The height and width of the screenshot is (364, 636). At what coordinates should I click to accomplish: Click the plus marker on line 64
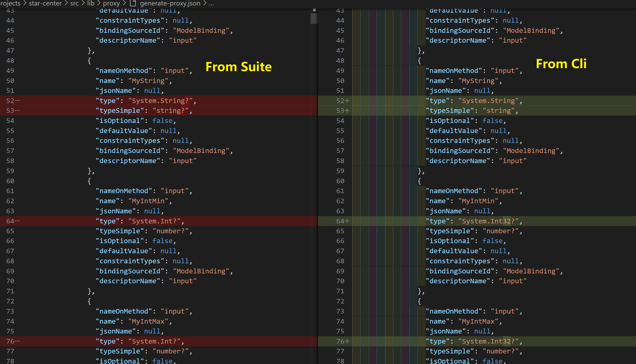[x=347, y=221]
